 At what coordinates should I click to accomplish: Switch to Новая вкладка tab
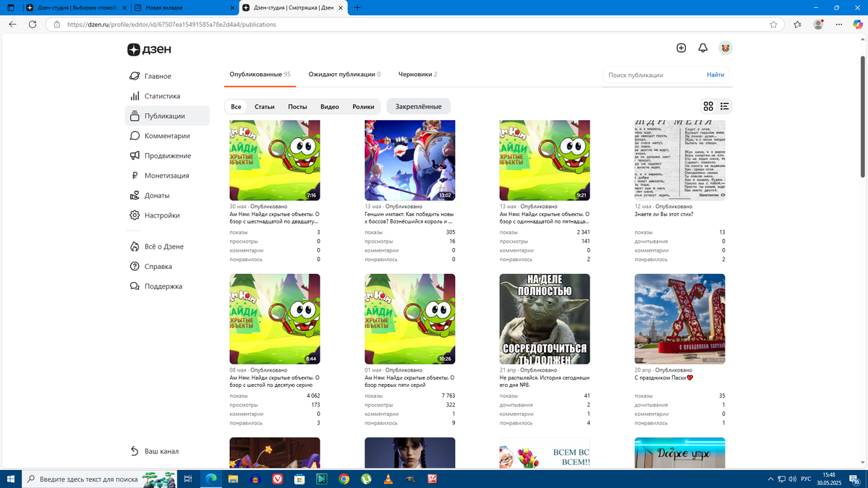coord(185,7)
